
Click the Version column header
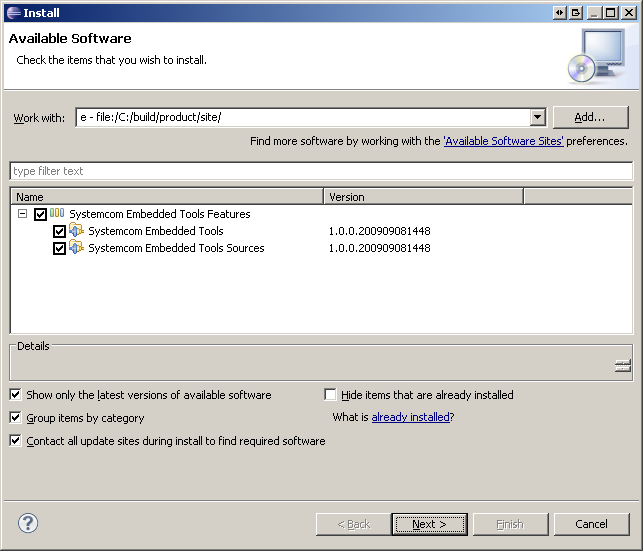coord(424,197)
